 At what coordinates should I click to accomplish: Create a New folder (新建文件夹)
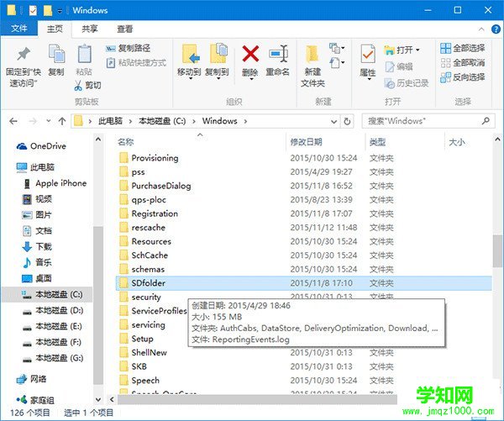312,66
